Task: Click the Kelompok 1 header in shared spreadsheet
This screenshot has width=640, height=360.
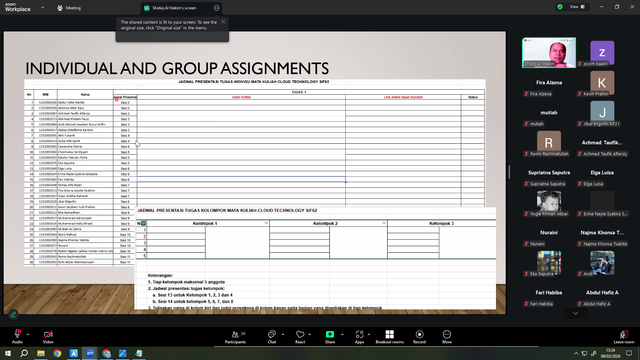Action: tap(205, 223)
